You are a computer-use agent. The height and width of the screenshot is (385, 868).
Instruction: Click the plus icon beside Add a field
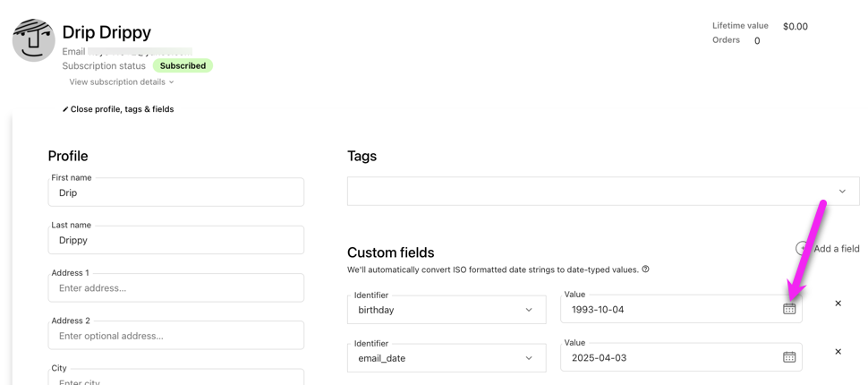[x=802, y=248]
